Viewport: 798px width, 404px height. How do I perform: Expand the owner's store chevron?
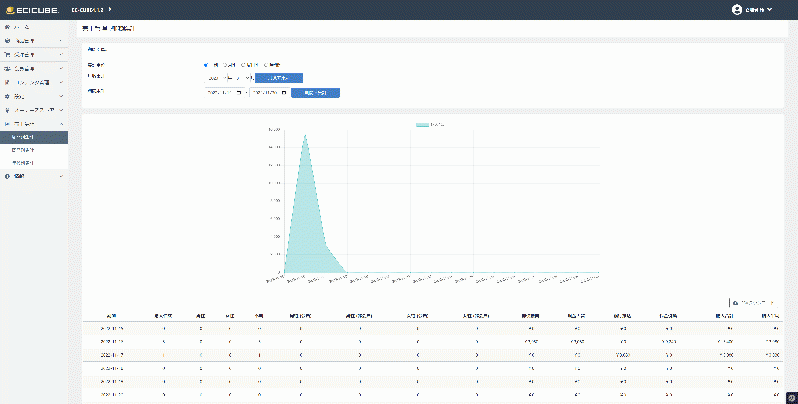click(x=61, y=110)
